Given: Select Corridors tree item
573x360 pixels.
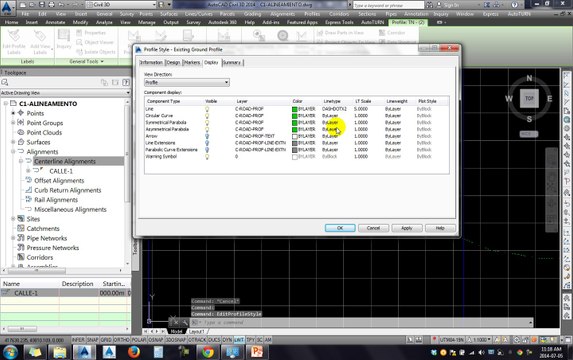Looking at the screenshot, I should click(39, 257).
